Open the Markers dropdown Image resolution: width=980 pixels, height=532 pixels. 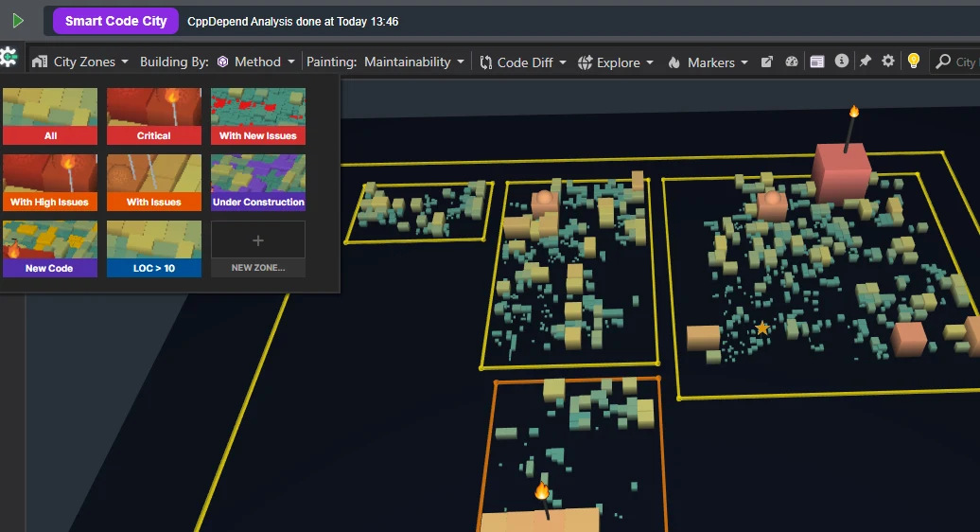[x=709, y=62]
